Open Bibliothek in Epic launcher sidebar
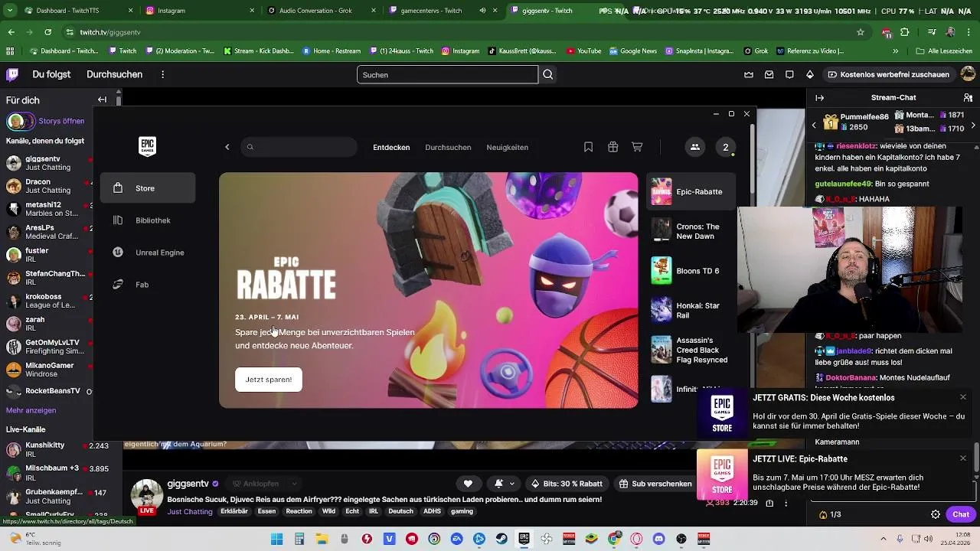The image size is (980, 551). [148, 220]
